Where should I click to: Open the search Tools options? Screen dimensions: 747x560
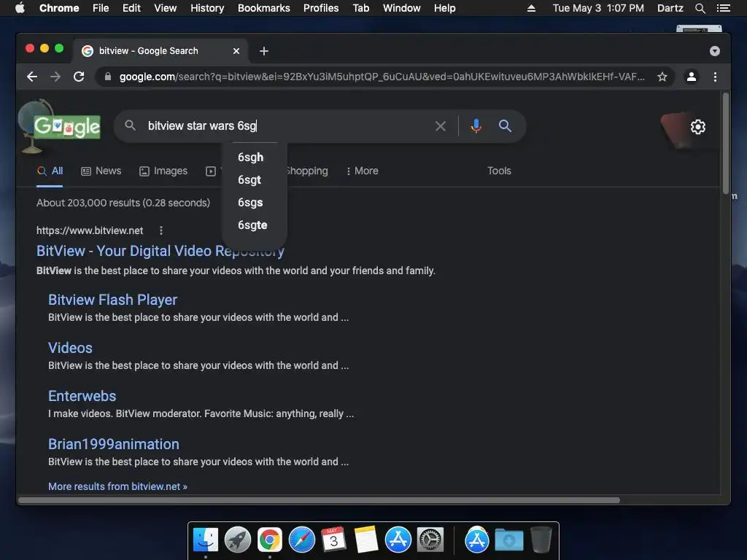point(499,171)
